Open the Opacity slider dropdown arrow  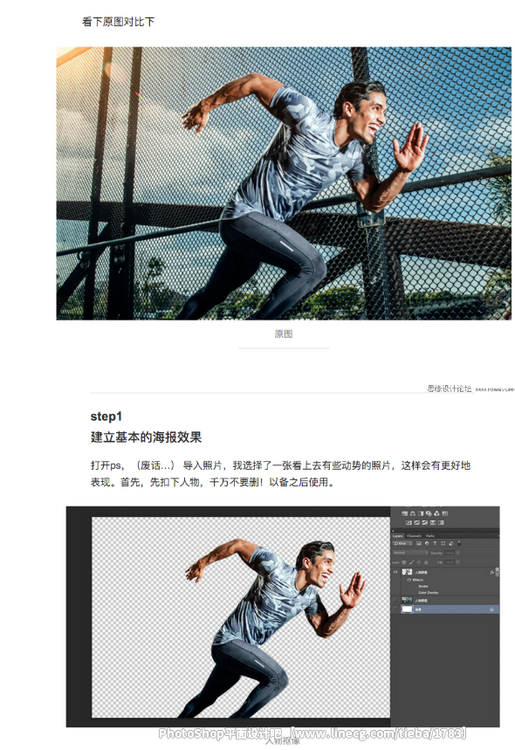click(458, 552)
